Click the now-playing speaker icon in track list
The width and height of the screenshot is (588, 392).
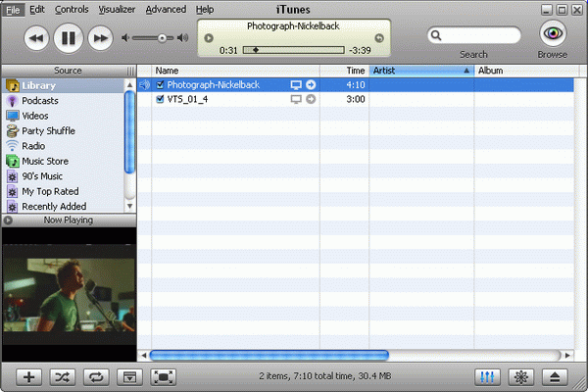(x=144, y=85)
